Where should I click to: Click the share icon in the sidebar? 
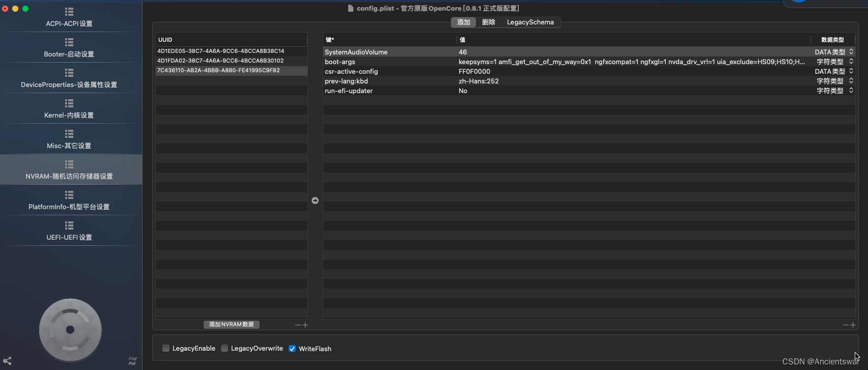point(7,361)
